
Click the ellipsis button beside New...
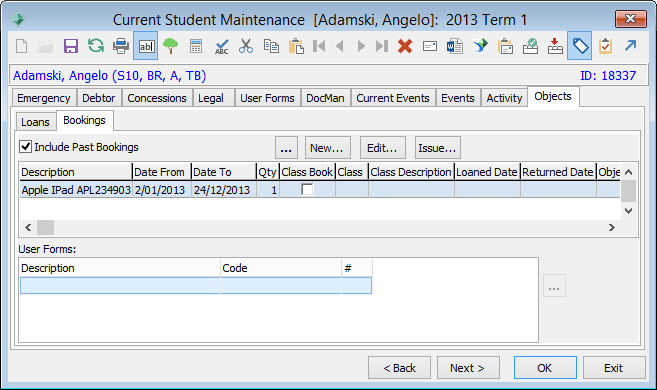click(286, 148)
